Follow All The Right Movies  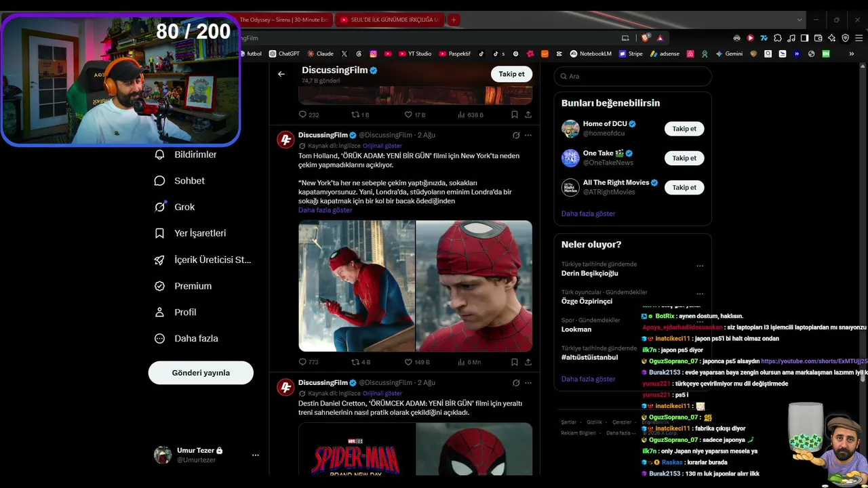click(684, 187)
